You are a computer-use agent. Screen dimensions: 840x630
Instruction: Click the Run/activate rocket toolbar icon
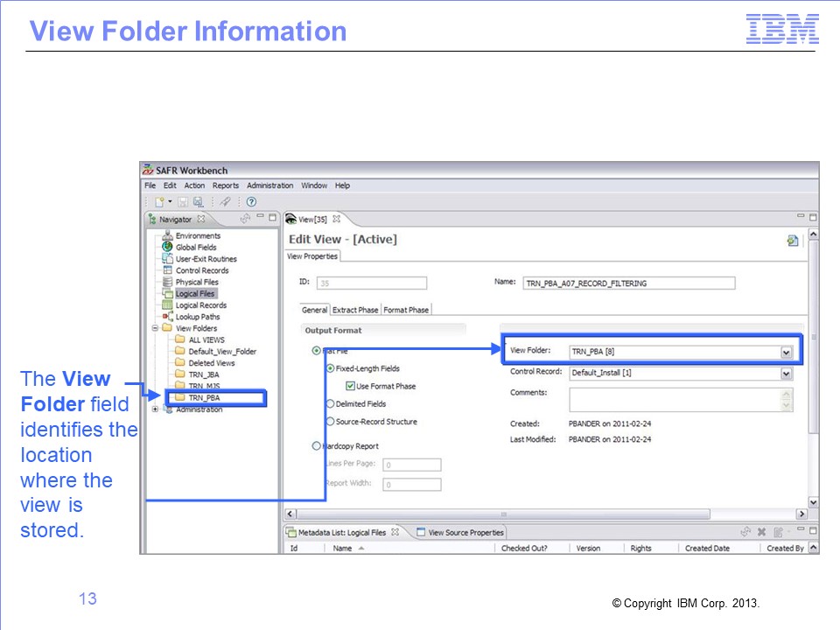(x=226, y=202)
